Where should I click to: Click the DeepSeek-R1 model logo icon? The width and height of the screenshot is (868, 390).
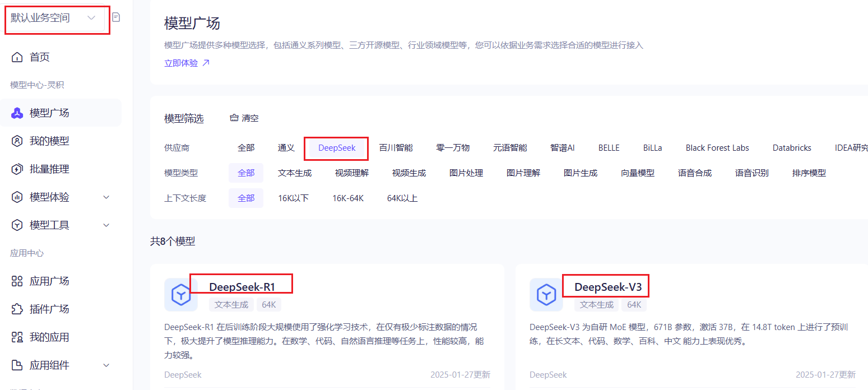[x=180, y=295]
